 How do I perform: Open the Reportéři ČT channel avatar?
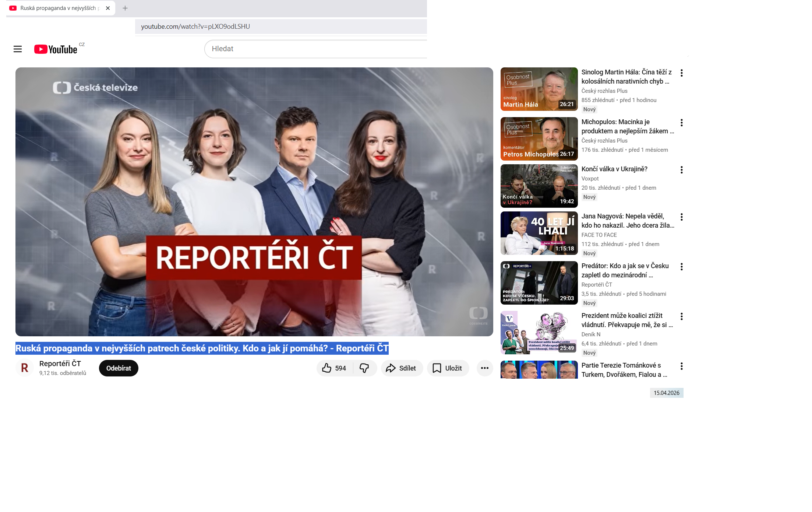pyautogui.click(x=25, y=368)
